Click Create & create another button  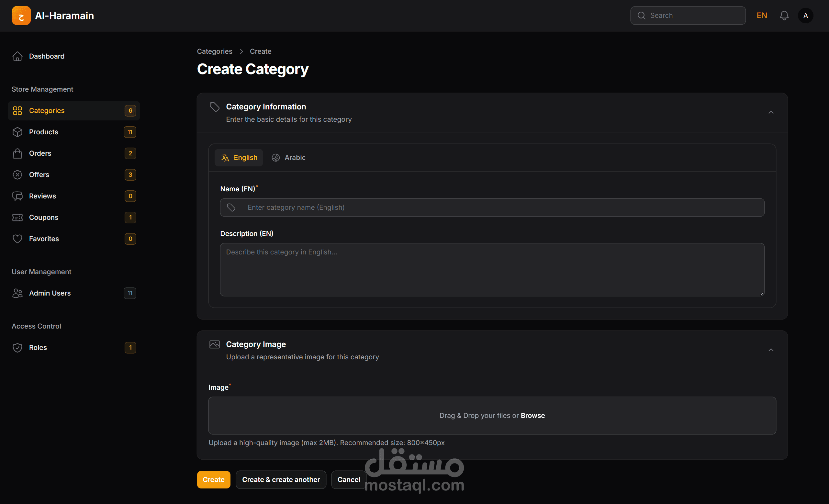(281, 479)
